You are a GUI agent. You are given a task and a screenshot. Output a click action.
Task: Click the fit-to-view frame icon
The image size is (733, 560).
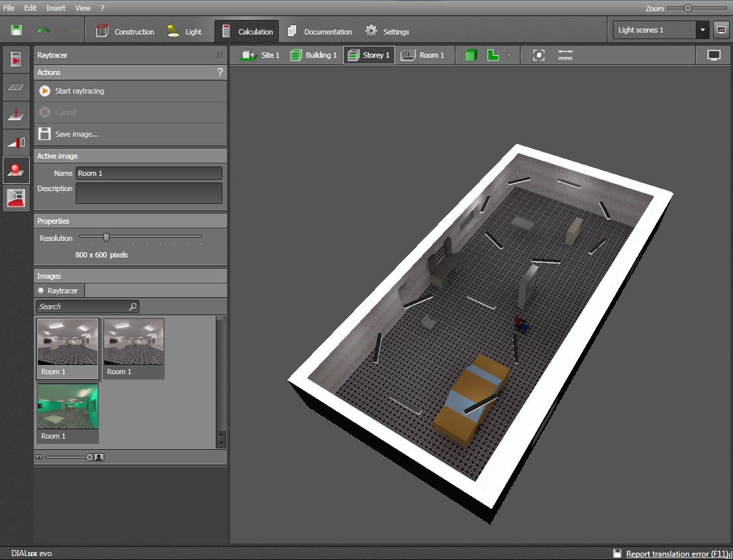click(539, 55)
